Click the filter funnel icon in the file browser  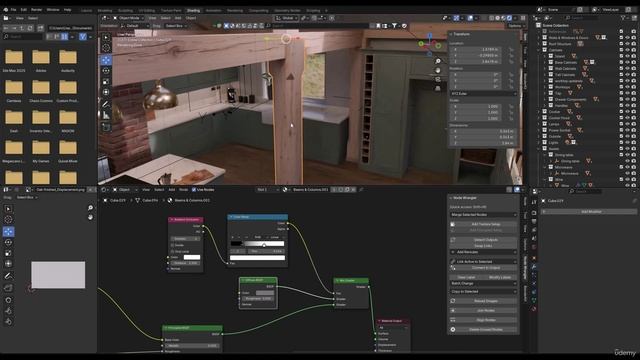click(83, 37)
